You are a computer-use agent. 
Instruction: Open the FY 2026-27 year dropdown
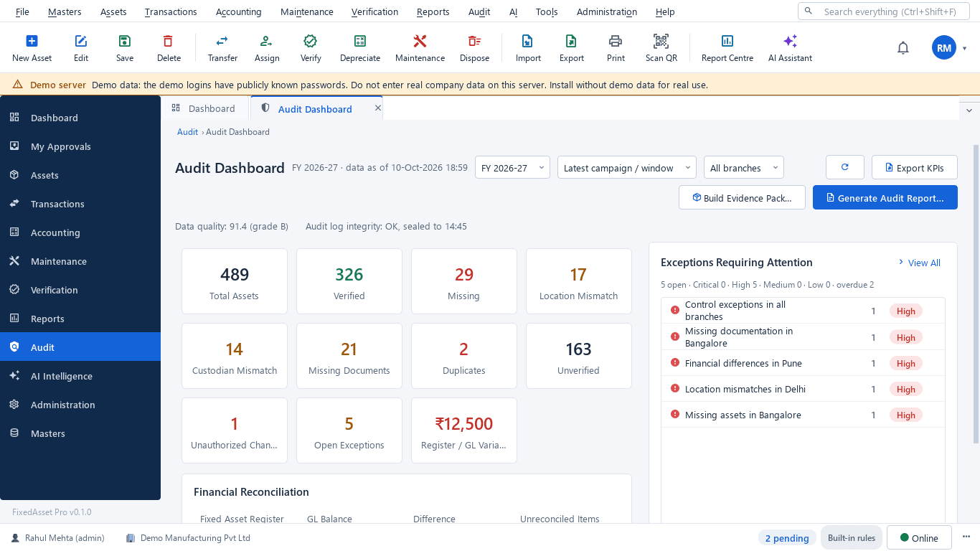pos(512,167)
